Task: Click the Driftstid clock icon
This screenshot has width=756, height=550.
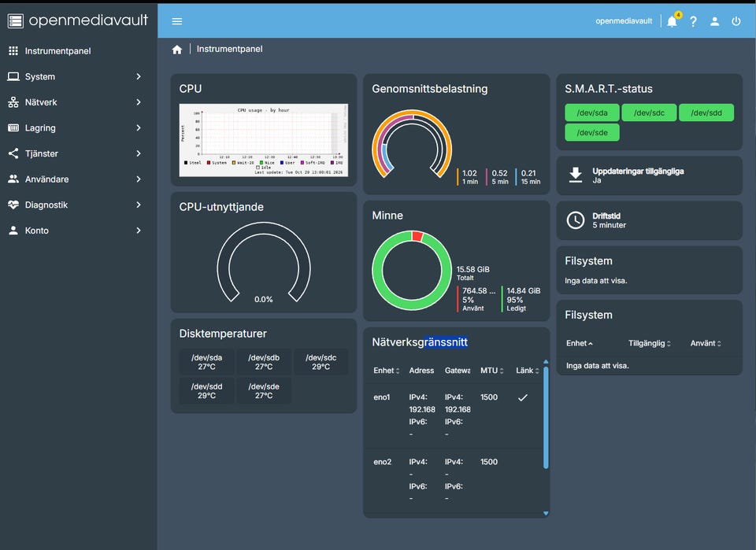Action: coord(576,220)
